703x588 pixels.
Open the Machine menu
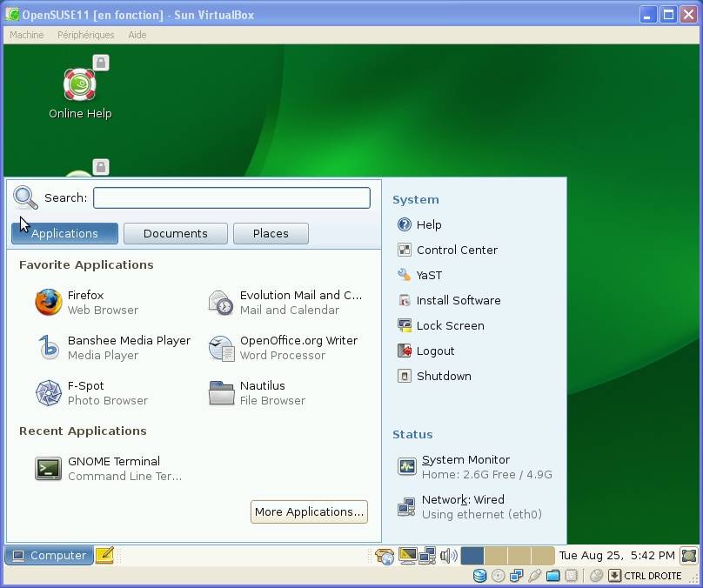coord(26,35)
